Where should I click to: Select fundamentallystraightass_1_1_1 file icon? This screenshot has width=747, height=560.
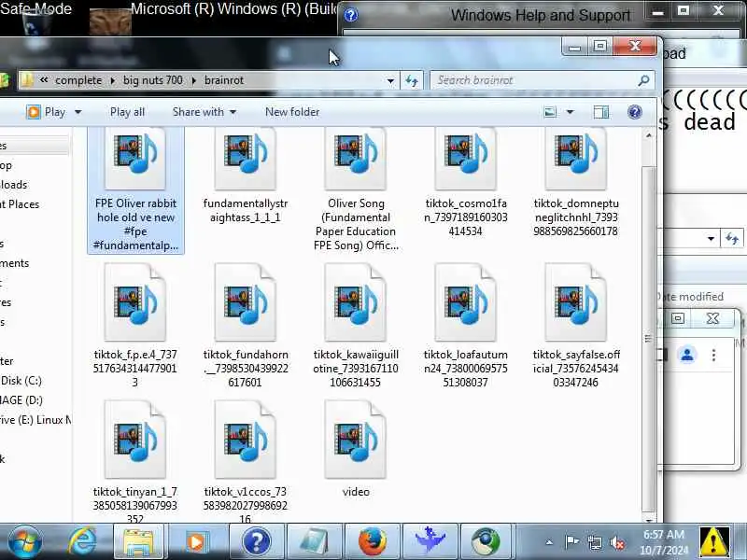pos(246,158)
